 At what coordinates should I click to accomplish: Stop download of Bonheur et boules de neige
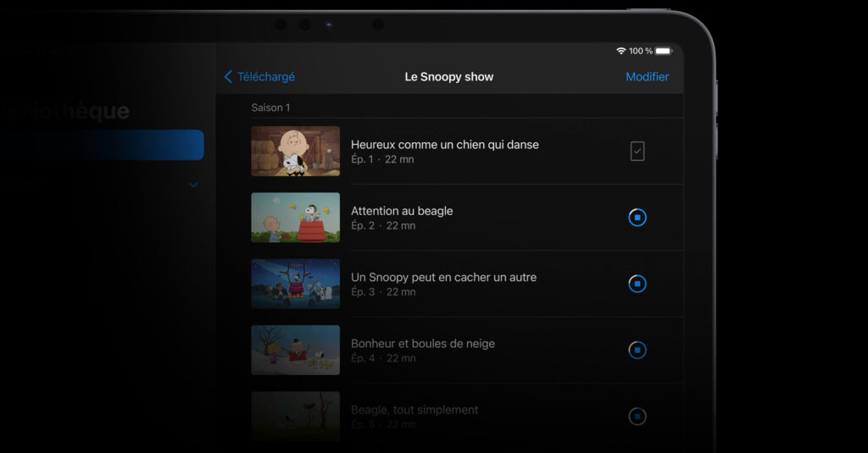click(x=637, y=350)
